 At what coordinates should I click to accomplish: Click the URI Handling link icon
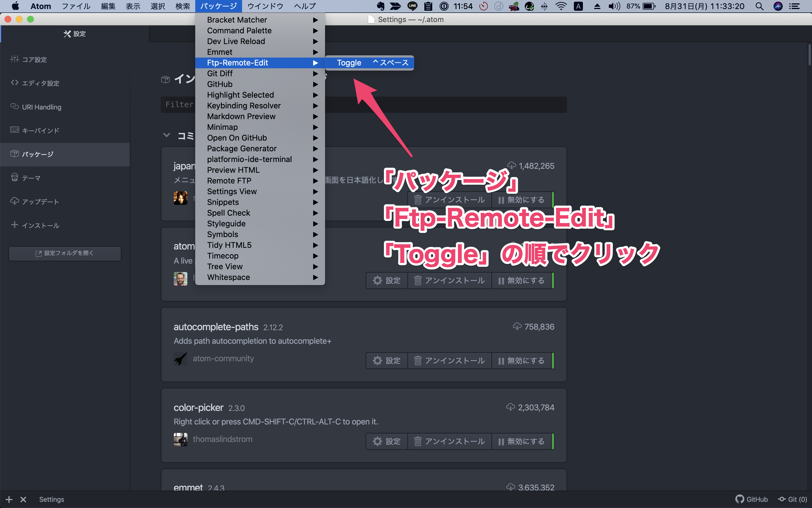[x=14, y=106]
